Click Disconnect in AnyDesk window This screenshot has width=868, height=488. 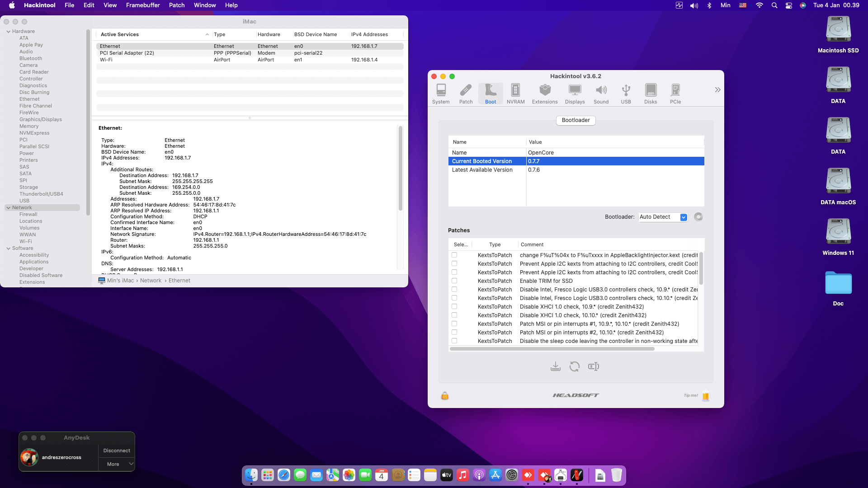(x=117, y=450)
